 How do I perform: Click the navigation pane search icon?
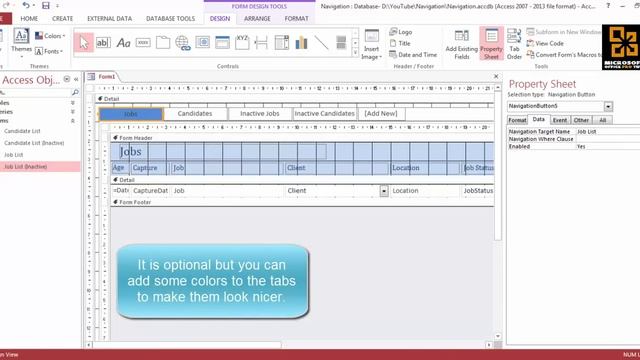tap(75, 93)
